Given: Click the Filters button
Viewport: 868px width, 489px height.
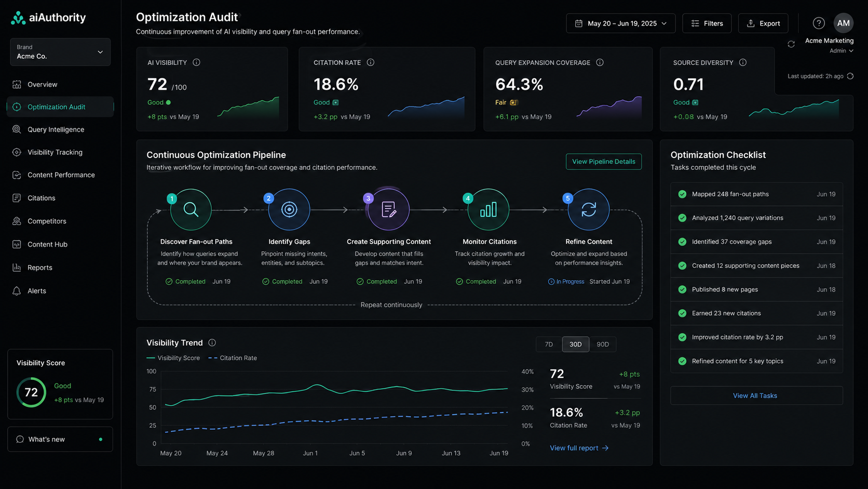Looking at the screenshot, I should [707, 23].
